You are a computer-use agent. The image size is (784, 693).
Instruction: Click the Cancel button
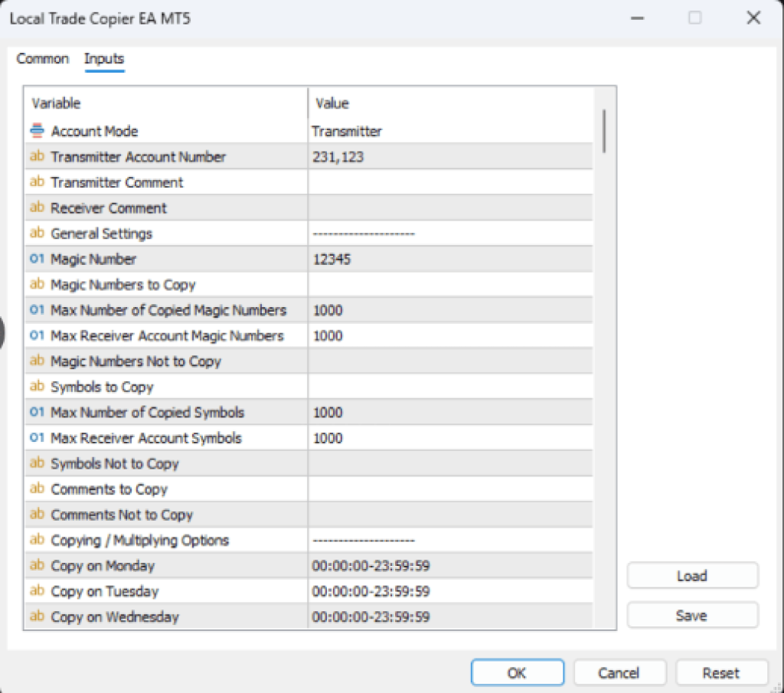(619, 672)
